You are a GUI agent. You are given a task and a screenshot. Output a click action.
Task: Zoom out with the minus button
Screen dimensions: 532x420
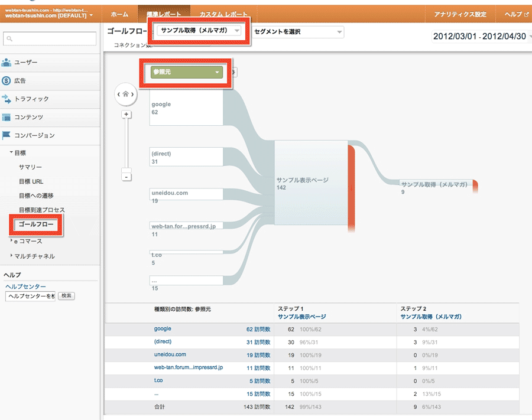[126, 175]
